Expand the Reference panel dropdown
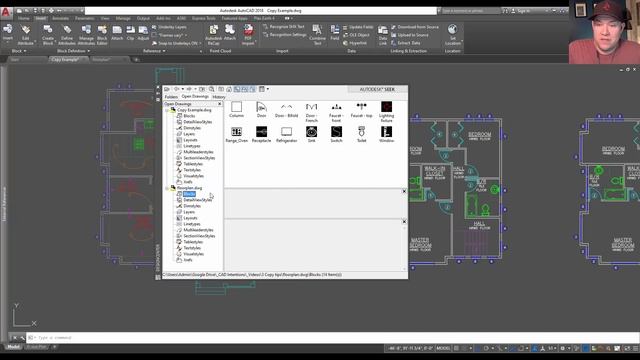Screen dimensions: 640x360 pyautogui.click(x=154, y=51)
